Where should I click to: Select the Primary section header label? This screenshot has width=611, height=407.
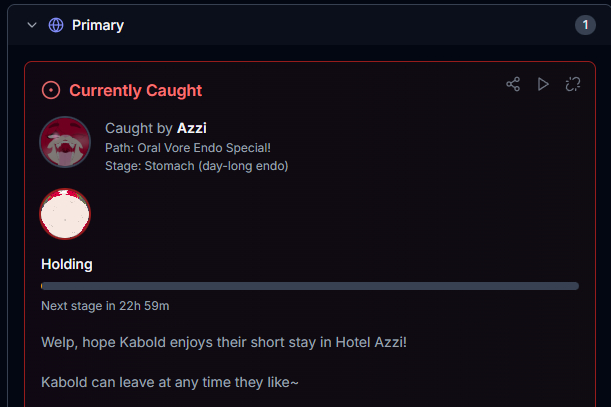pos(98,25)
